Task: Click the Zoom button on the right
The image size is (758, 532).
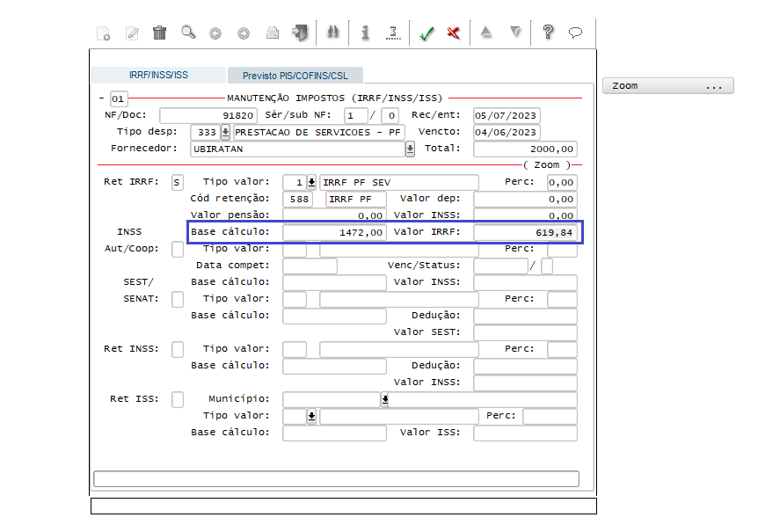Action: (x=667, y=86)
